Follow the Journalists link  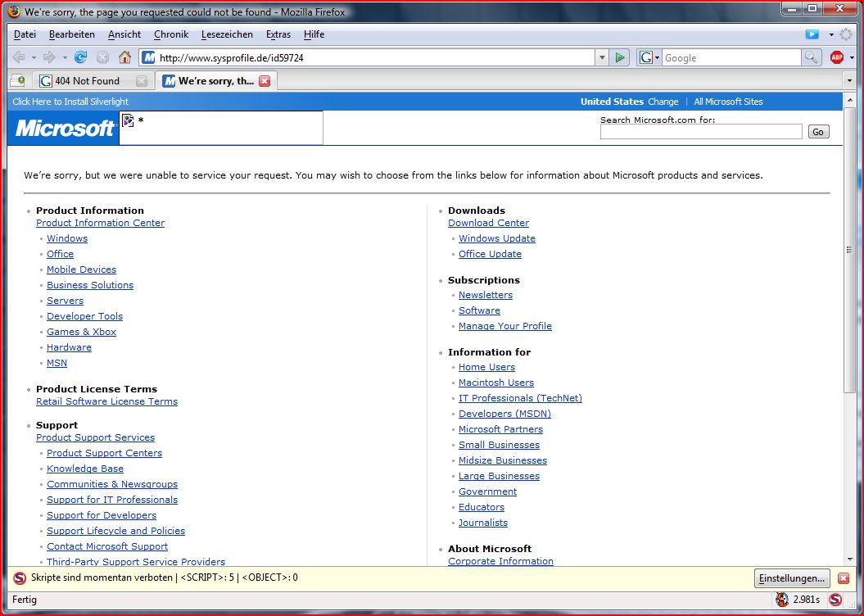tap(483, 523)
